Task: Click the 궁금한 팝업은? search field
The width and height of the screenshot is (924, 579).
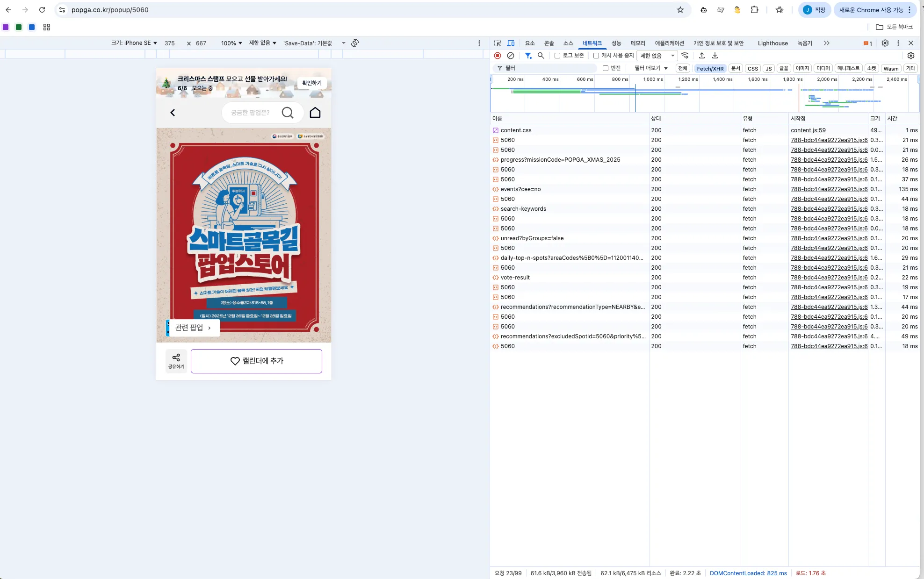Action: [251, 113]
